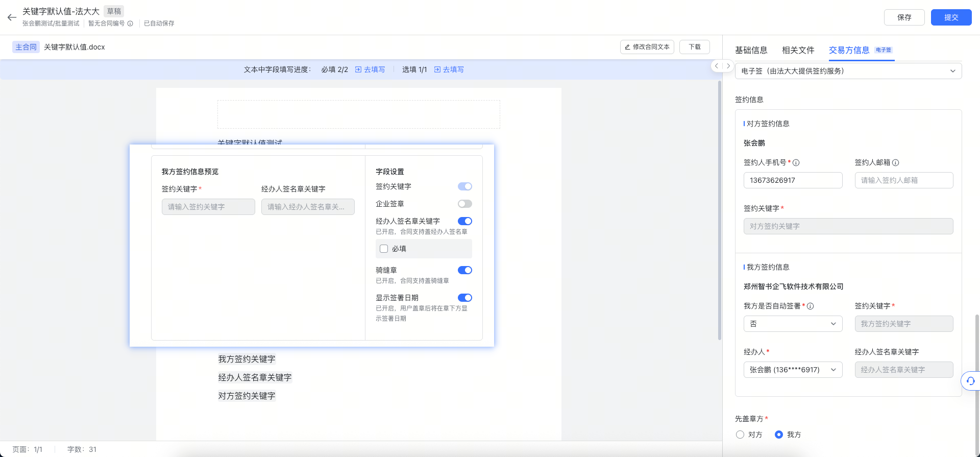This screenshot has width=980, height=457.
Task: Click 经办人签名章关键字 text in document
Action: tap(255, 377)
